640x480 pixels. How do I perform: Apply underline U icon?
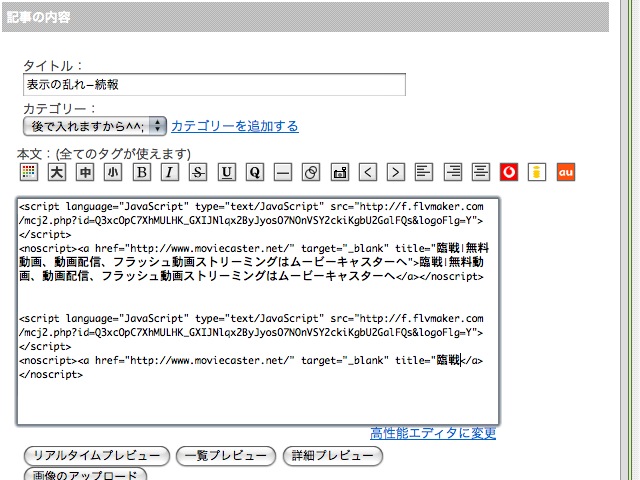pos(227,172)
